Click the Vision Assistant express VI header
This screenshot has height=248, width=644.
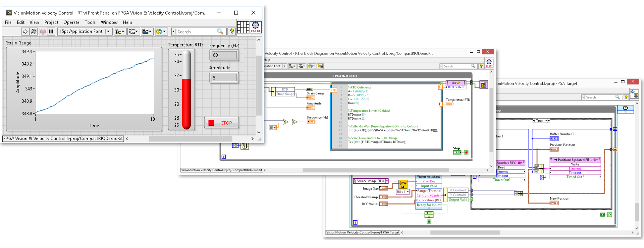429,177
